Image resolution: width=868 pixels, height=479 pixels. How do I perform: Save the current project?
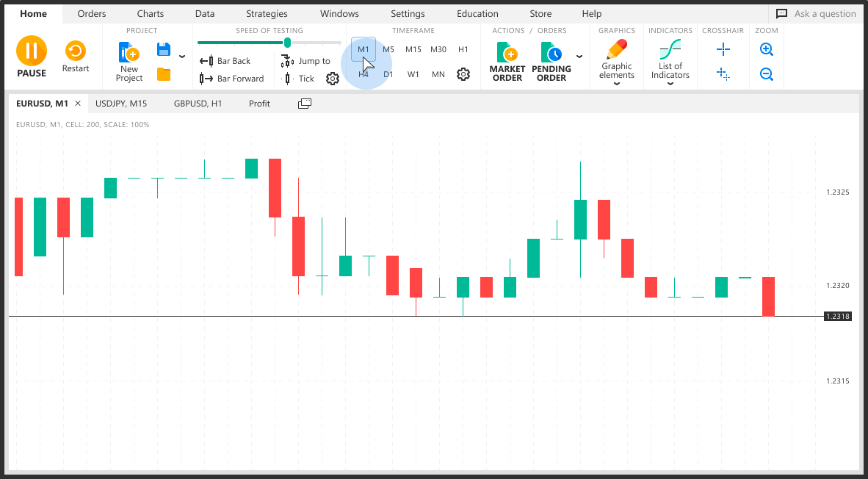pos(163,49)
